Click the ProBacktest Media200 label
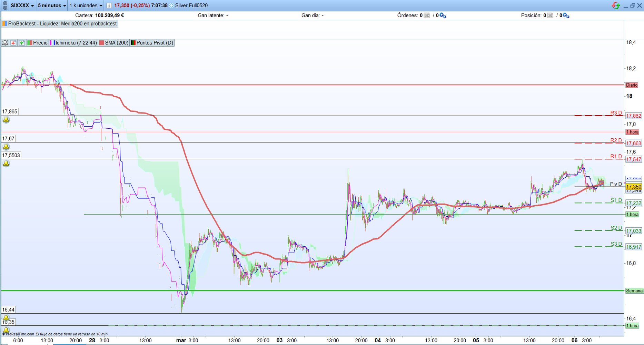The height and width of the screenshot is (345, 644). tap(60, 24)
